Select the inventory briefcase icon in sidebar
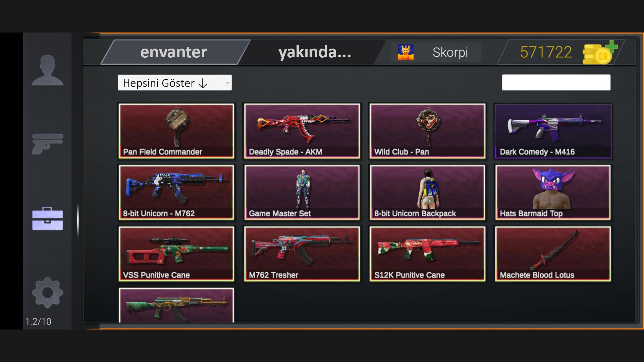The width and height of the screenshot is (644, 362). click(x=47, y=219)
